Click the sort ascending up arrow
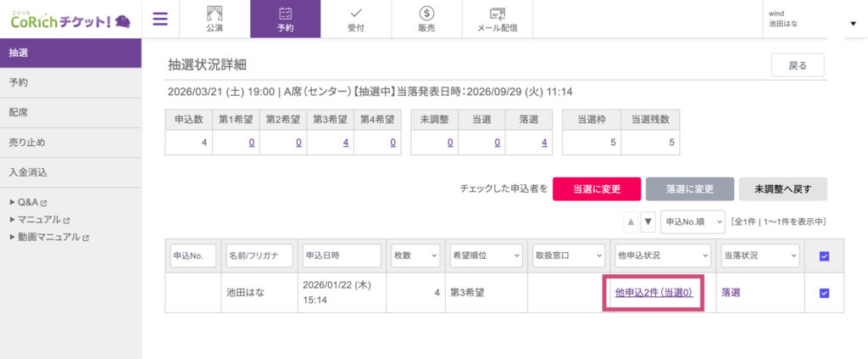 (631, 222)
